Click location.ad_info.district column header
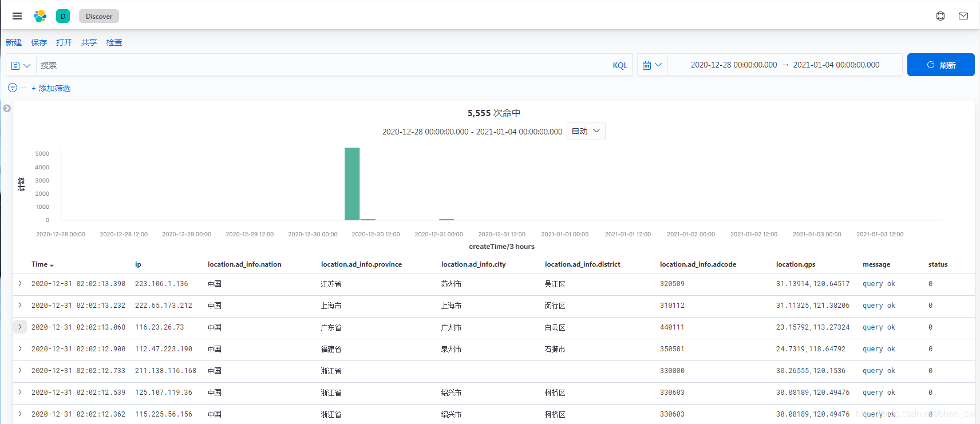The height and width of the screenshot is (424, 980). [582, 264]
